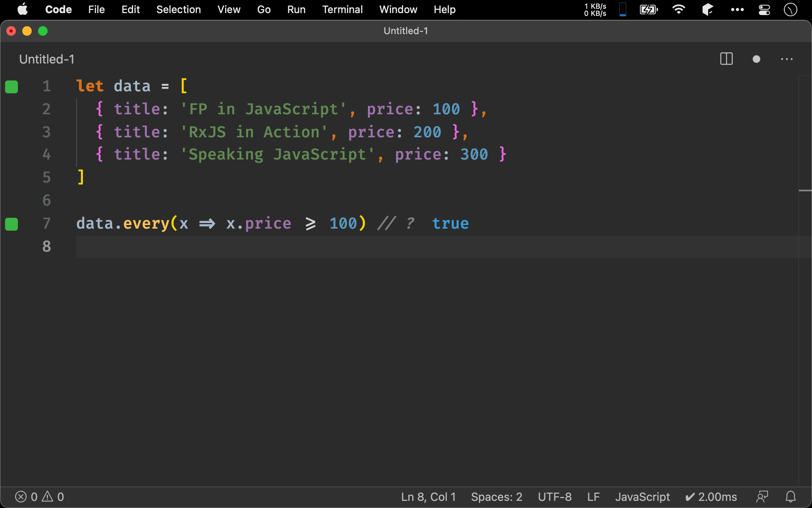This screenshot has height=508, width=812.
Task: Change language mode from JavaScript
Action: pyautogui.click(x=642, y=496)
